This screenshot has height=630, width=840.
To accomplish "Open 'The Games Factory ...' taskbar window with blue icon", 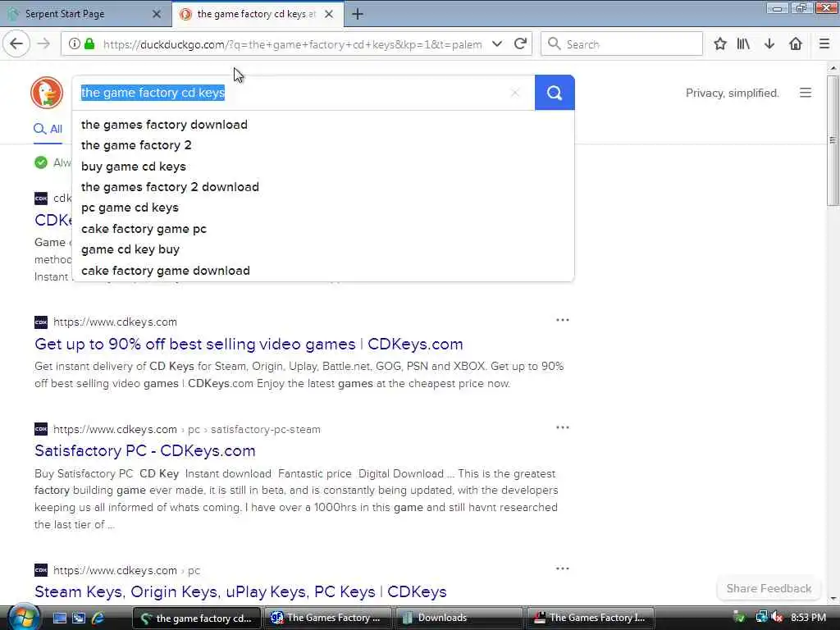I will coord(328,619).
